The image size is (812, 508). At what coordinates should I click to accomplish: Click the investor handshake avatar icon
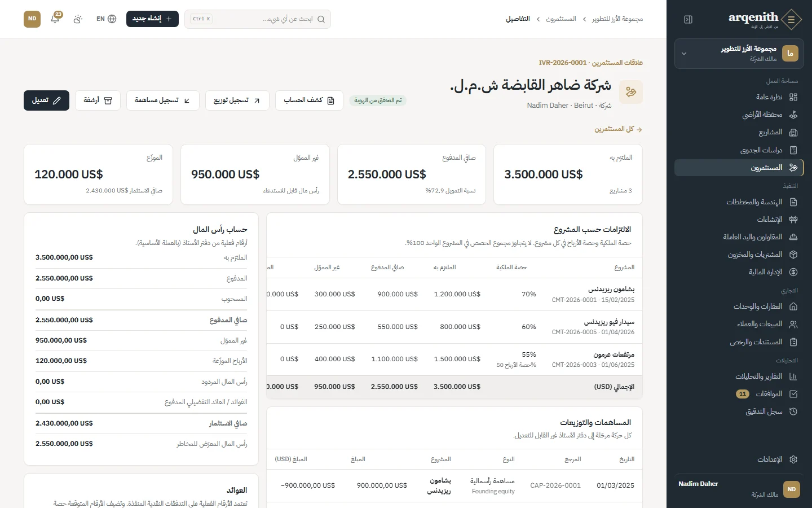point(631,92)
